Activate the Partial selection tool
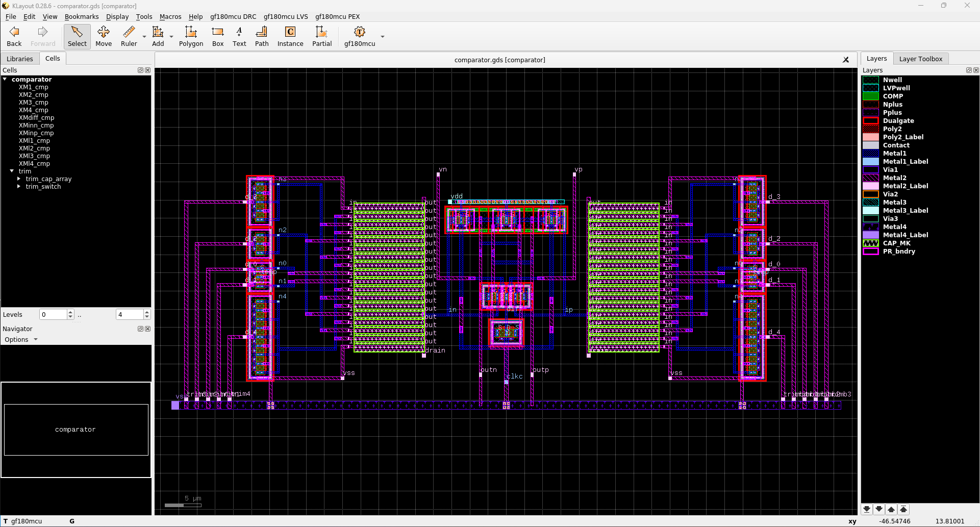The height and width of the screenshot is (527, 980). (x=321, y=36)
